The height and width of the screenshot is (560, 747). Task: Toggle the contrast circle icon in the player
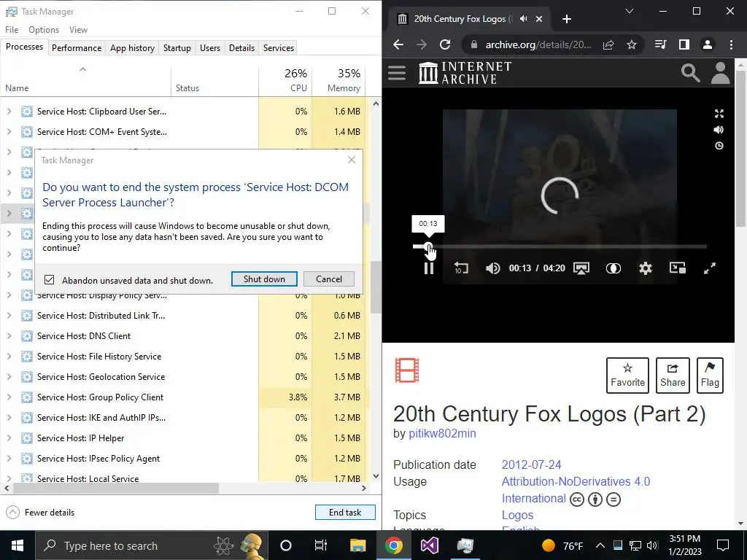613,268
